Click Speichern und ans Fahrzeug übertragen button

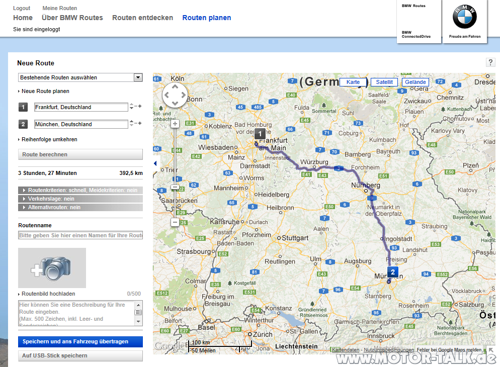pos(80,342)
